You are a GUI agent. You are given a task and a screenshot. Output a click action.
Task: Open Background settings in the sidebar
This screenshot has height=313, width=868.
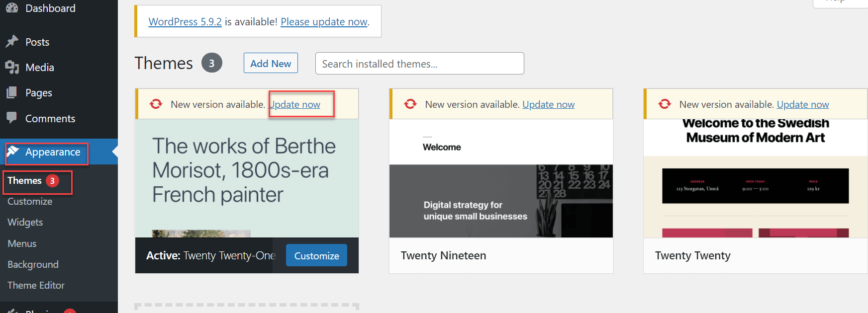click(x=33, y=264)
